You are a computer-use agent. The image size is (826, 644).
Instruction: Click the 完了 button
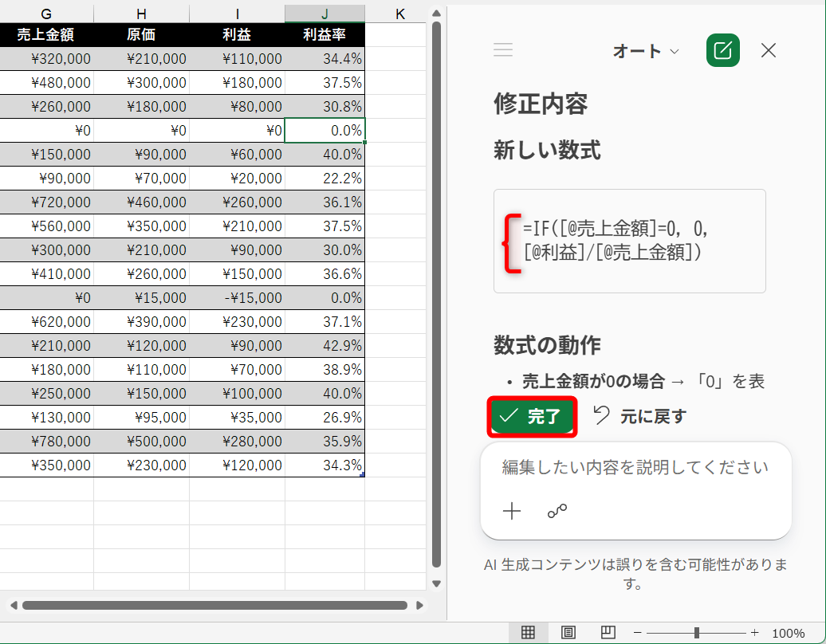click(532, 417)
